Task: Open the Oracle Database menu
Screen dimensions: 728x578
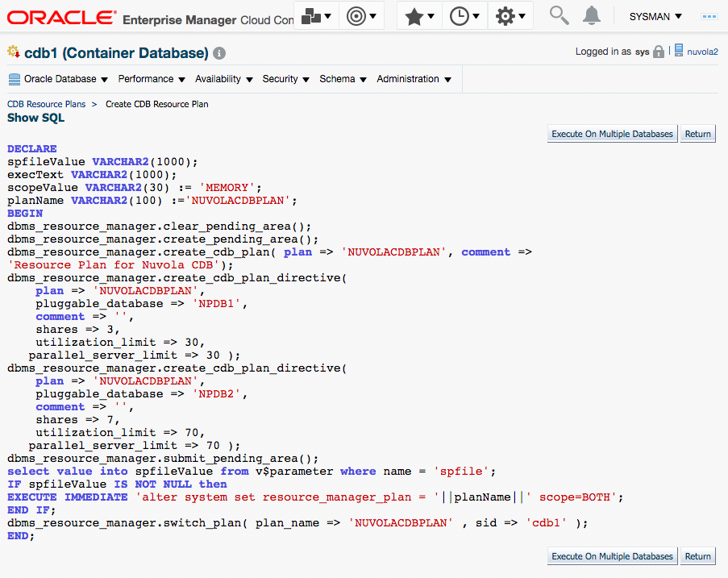Action: coord(65,79)
